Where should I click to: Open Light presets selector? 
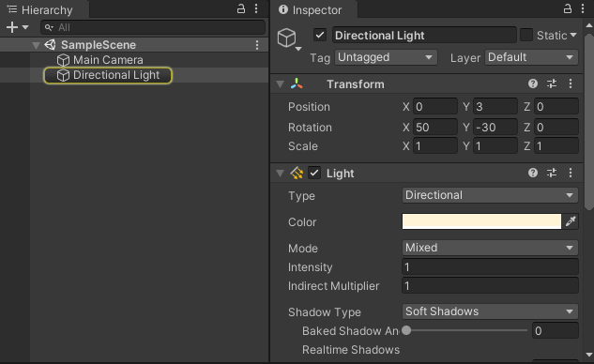pyautogui.click(x=552, y=173)
